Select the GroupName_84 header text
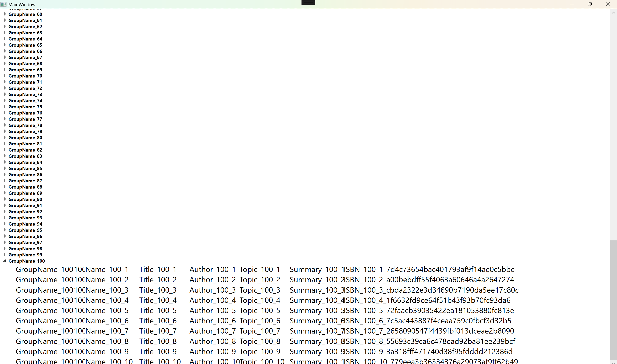This screenshot has height=364, width=617. 25,162
